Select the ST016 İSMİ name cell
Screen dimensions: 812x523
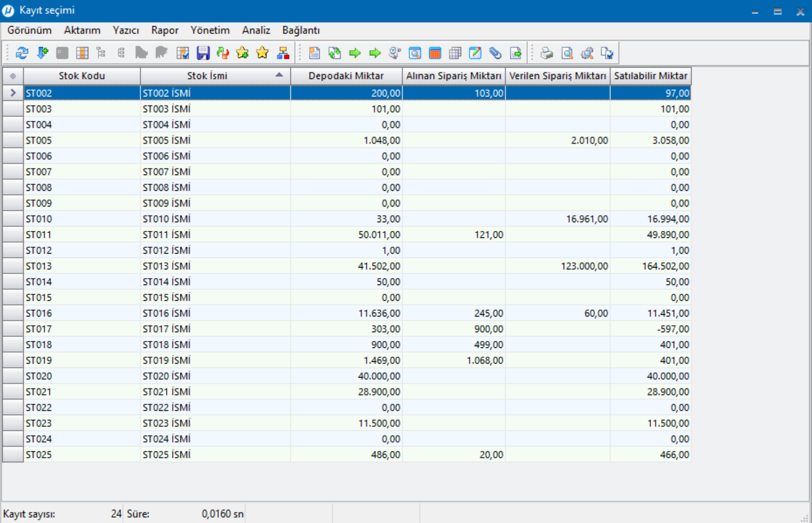215,313
